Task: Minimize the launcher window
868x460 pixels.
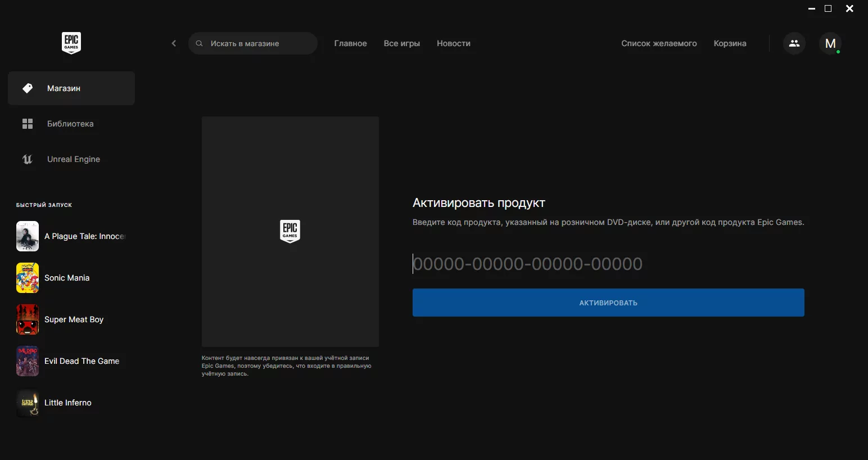Action: click(x=812, y=8)
